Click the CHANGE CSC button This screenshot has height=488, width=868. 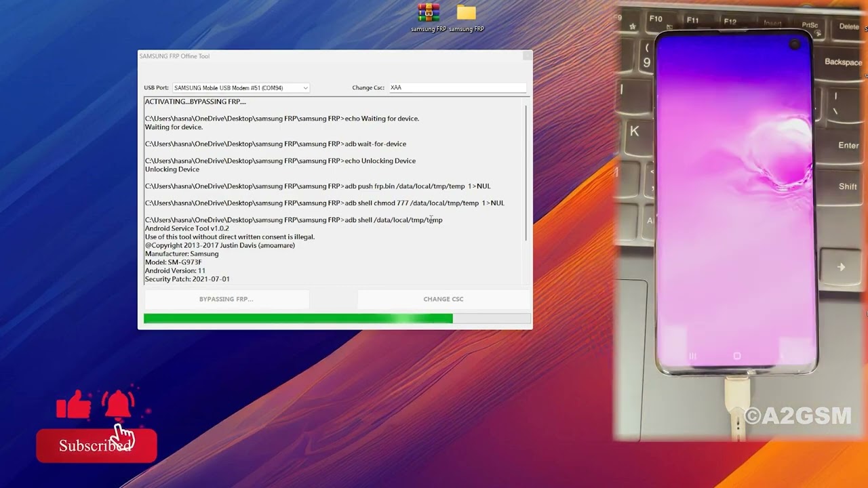[x=443, y=299]
